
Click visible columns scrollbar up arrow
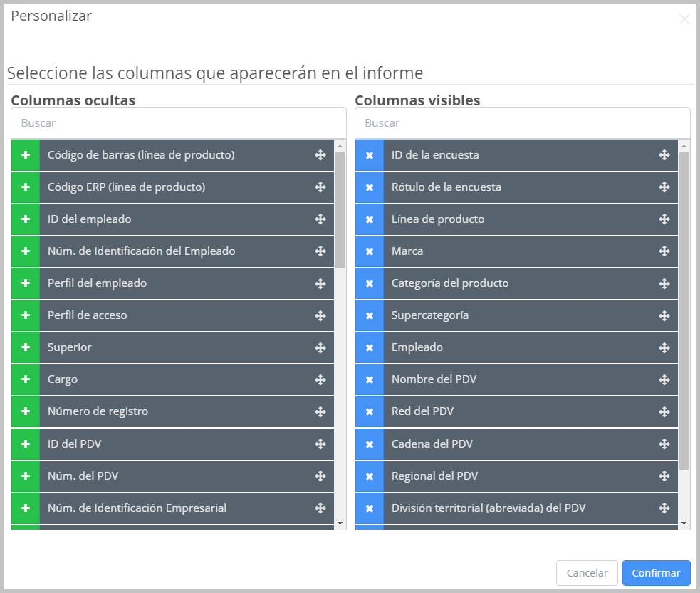pos(684,146)
